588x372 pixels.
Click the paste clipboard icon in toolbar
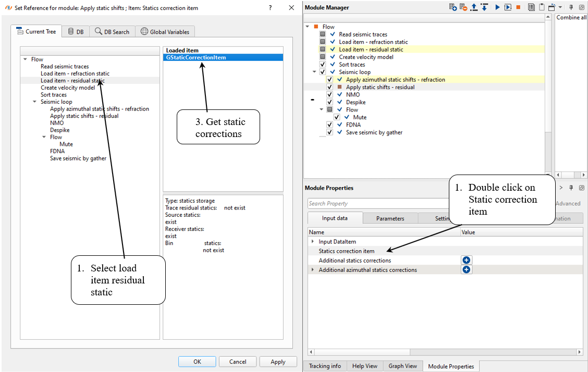[x=542, y=7]
